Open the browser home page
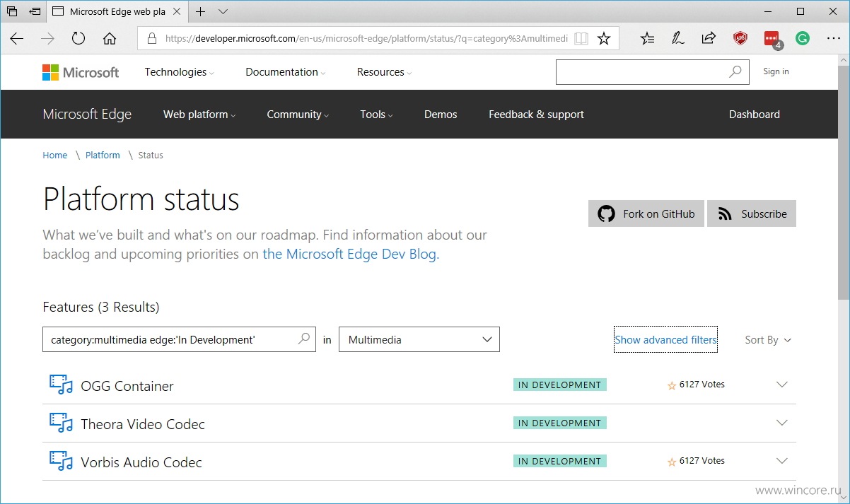This screenshot has height=504, width=850. (x=110, y=39)
